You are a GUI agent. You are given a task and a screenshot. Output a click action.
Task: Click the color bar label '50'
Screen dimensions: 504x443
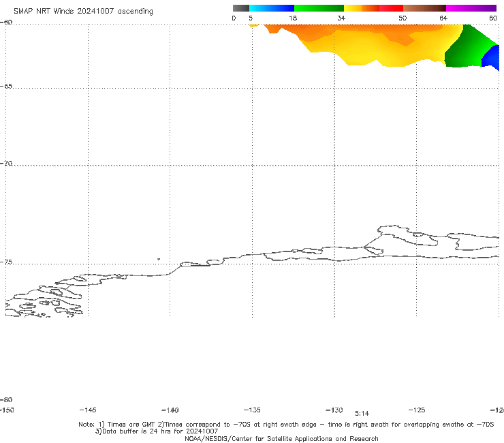(403, 18)
